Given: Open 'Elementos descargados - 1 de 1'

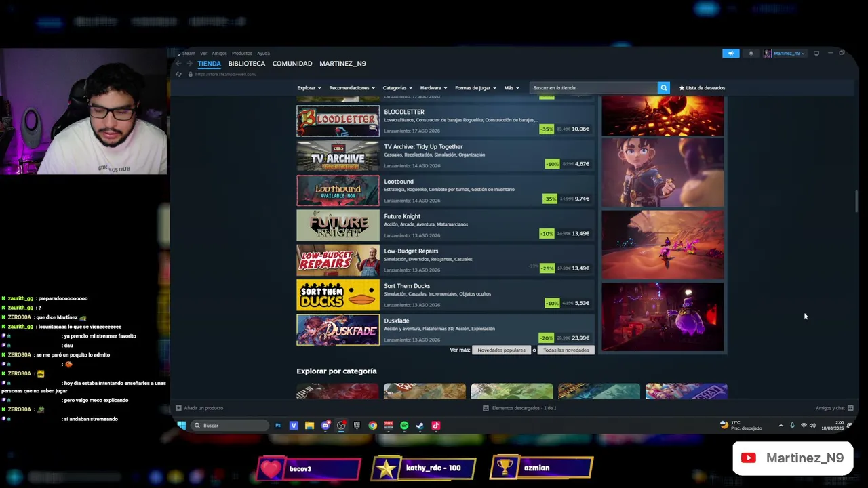Looking at the screenshot, I should (x=524, y=408).
